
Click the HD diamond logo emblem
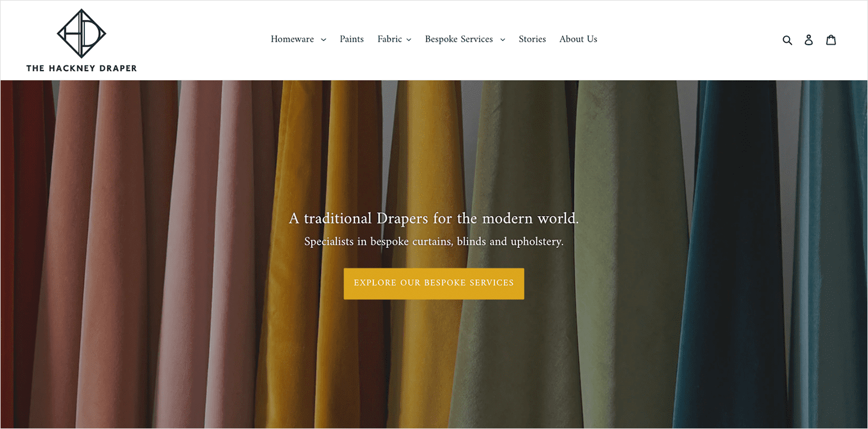(x=81, y=34)
